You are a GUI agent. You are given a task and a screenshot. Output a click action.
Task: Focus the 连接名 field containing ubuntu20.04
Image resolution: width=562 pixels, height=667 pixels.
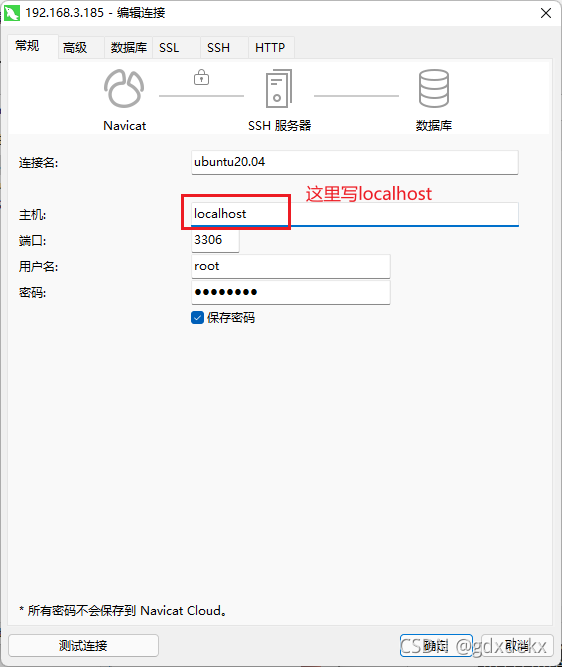coord(355,162)
